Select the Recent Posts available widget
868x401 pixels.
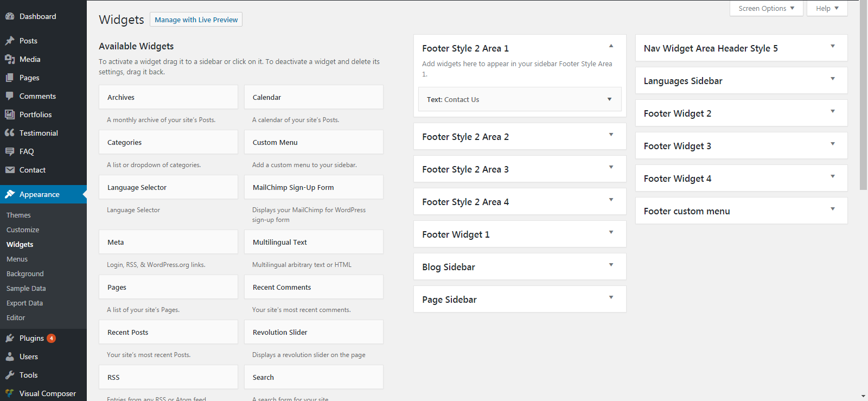pos(168,332)
